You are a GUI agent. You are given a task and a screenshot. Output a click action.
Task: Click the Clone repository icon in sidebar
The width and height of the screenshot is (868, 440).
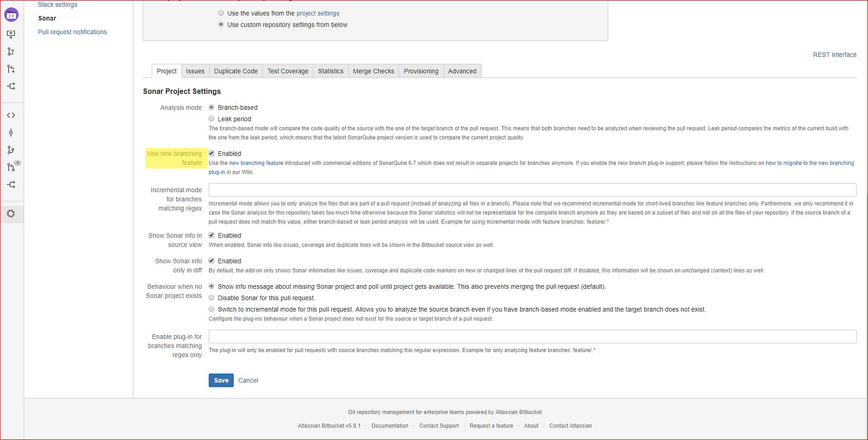point(11,34)
